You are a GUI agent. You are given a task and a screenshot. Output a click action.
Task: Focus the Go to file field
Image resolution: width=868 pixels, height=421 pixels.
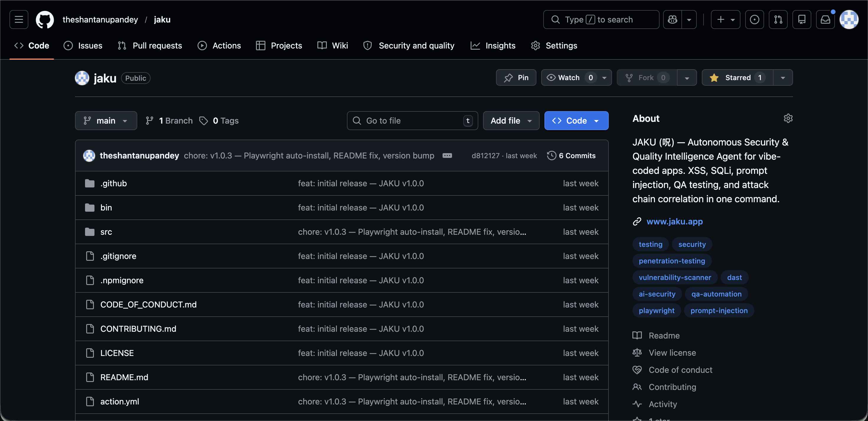click(x=412, y=121)
